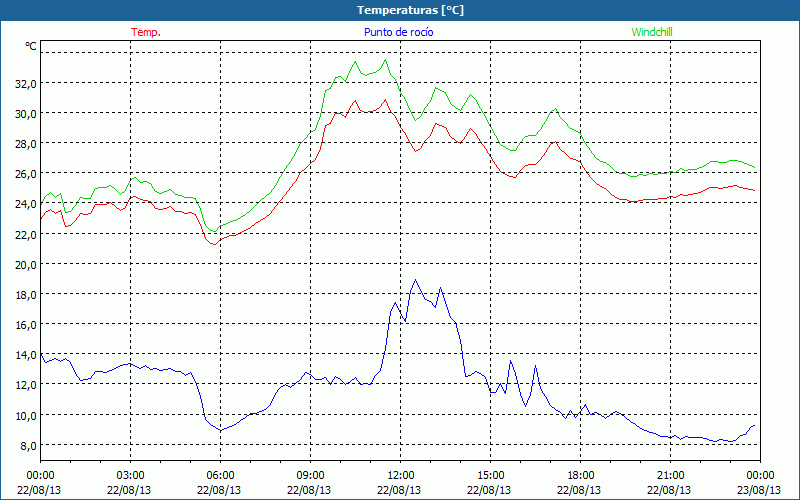Click the 23/08/13 date label
Viewport: 800px width, 500px height.
[x=760, y=490]
